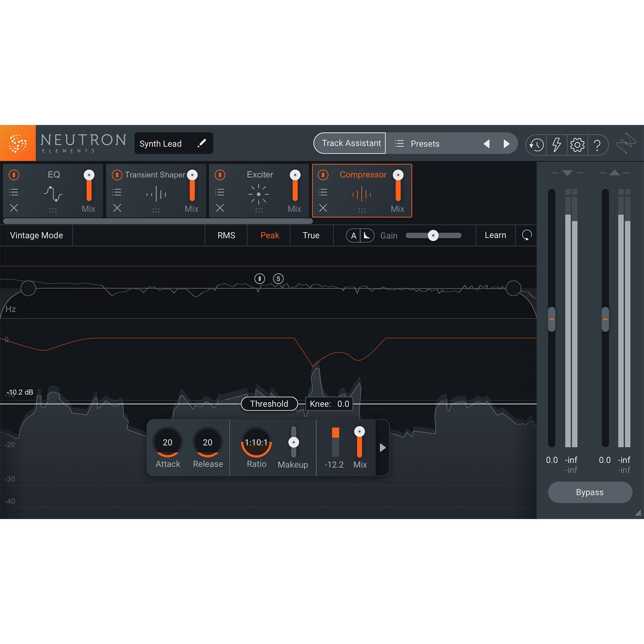This screenshot has height=644, width=644.
Task: Select RMS detection mode
Action: [x=226, y=235]
